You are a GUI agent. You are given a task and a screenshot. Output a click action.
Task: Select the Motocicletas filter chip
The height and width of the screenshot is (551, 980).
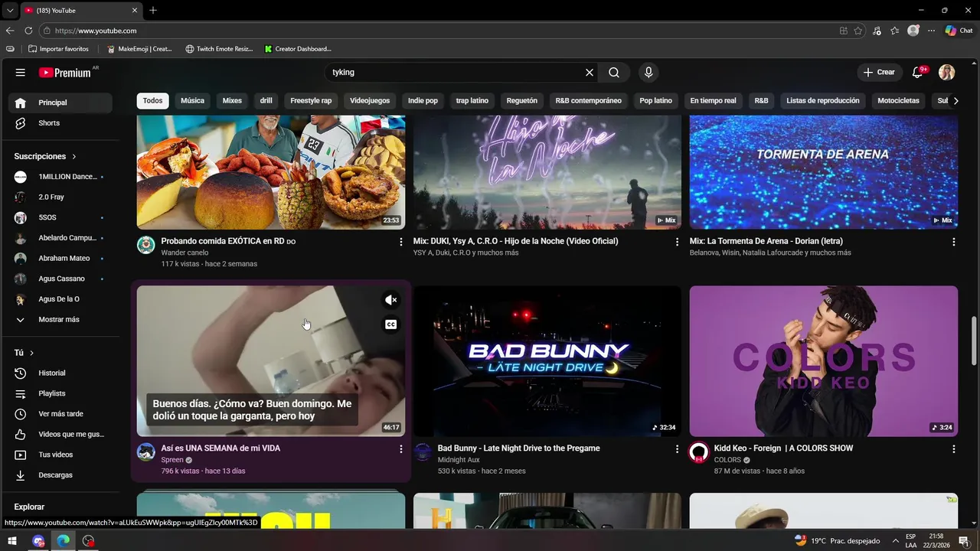pyautogui.click(x=898, y=100)
